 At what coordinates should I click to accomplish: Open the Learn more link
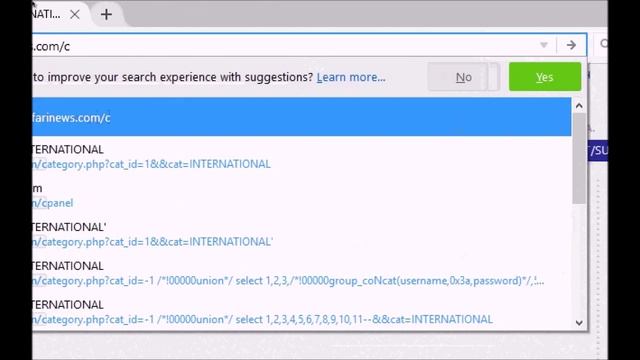[351, 77]
